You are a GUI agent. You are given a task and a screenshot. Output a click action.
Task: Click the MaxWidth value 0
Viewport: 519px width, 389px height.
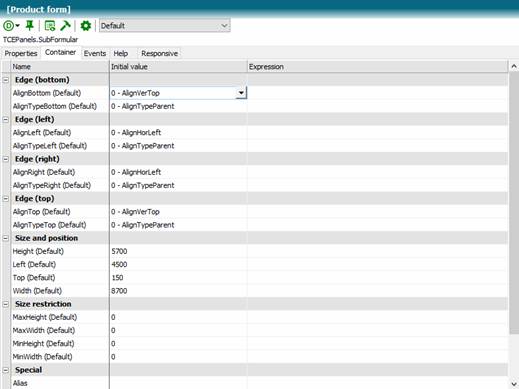[x=113, y=331]
